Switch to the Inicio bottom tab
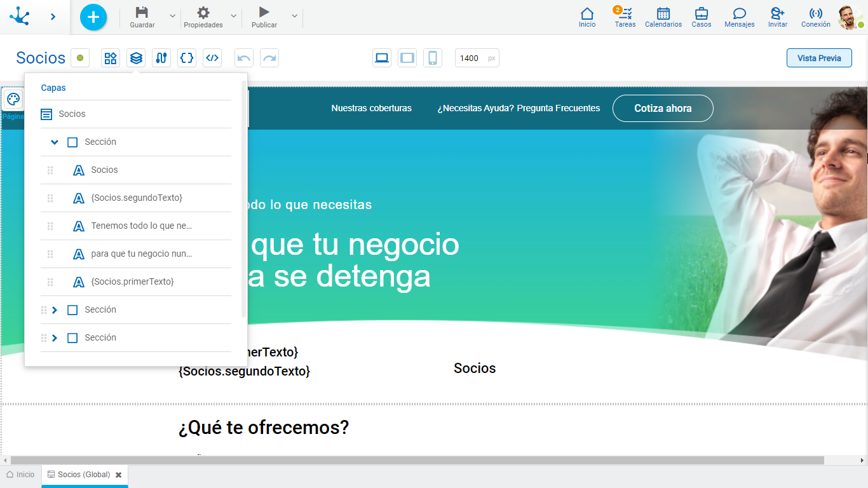The width and height of the screenshot is (868, 488). click(21, 475)
